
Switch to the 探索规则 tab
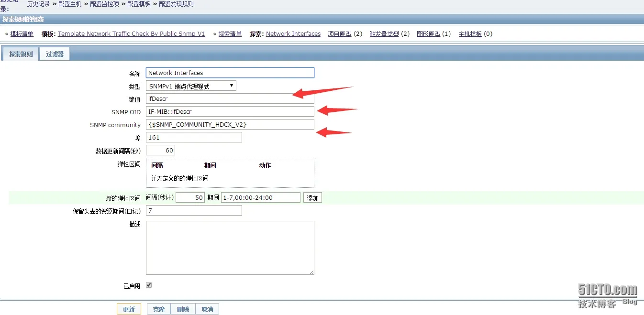[x=21, y=54]
